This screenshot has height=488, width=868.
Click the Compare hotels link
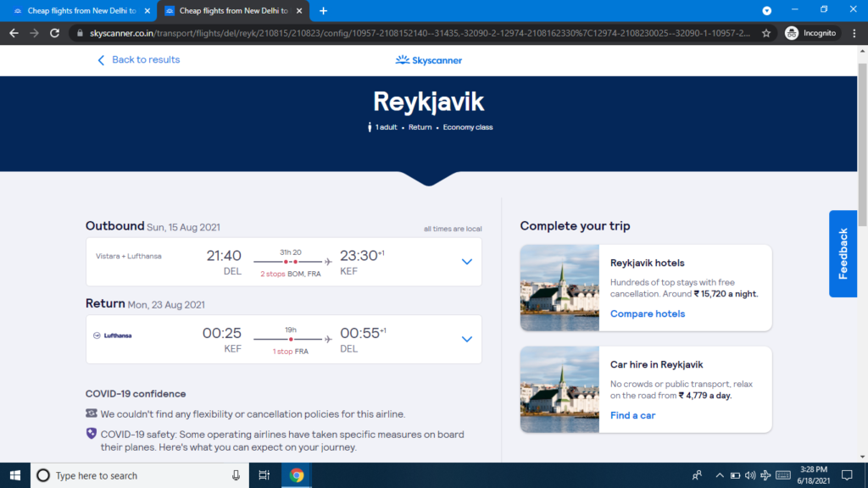click(647, 313)
